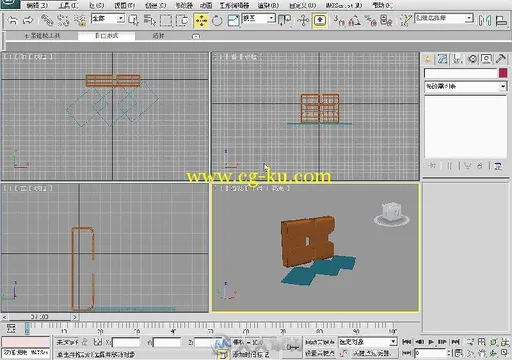Activate the Select and Scale tool
This screenshot has height=360, width=512.
coord(233,21)
